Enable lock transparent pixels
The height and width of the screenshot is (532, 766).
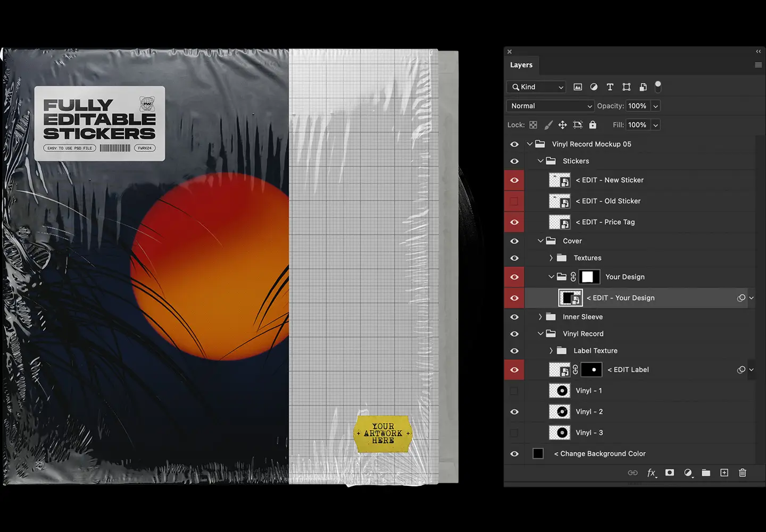tap(533, 124)
